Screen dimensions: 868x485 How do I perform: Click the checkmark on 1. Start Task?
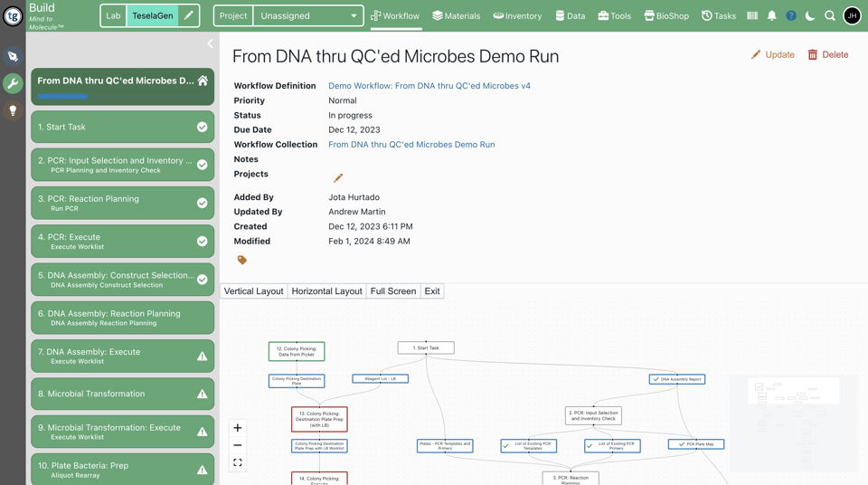pyautogui.click(x=203, y=128)
